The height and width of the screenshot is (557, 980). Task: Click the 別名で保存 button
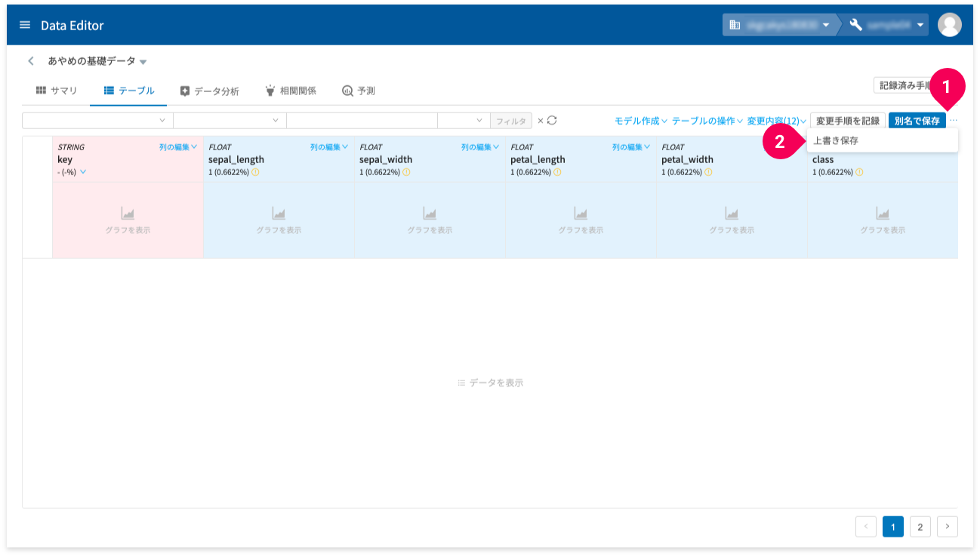[917, 121]
